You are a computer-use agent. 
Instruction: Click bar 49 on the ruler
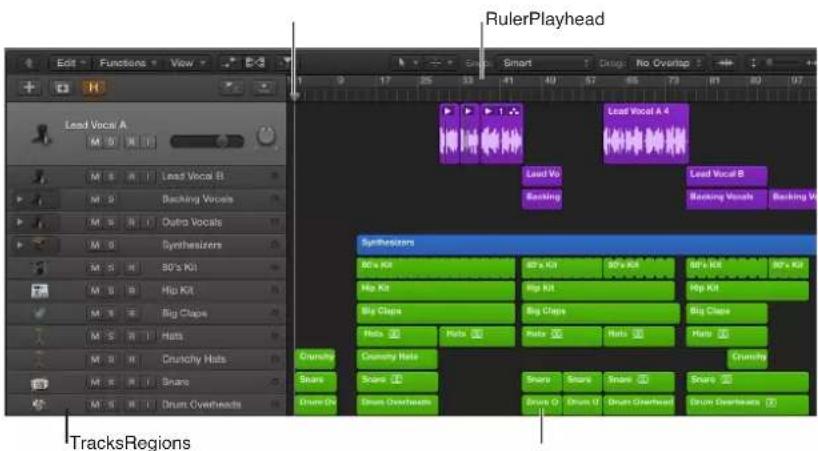(550, 81)
